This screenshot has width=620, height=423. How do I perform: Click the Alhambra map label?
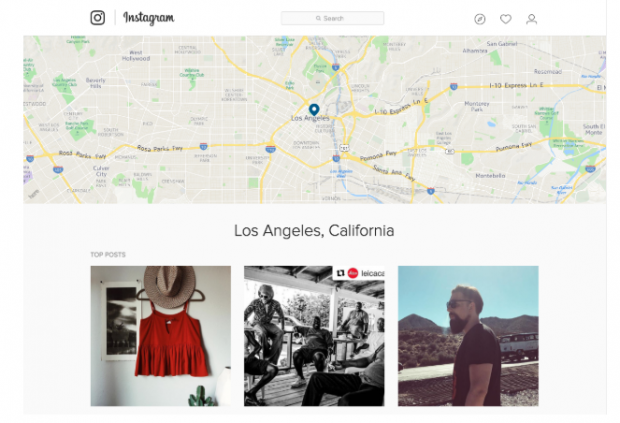click(x=475, y=51)
